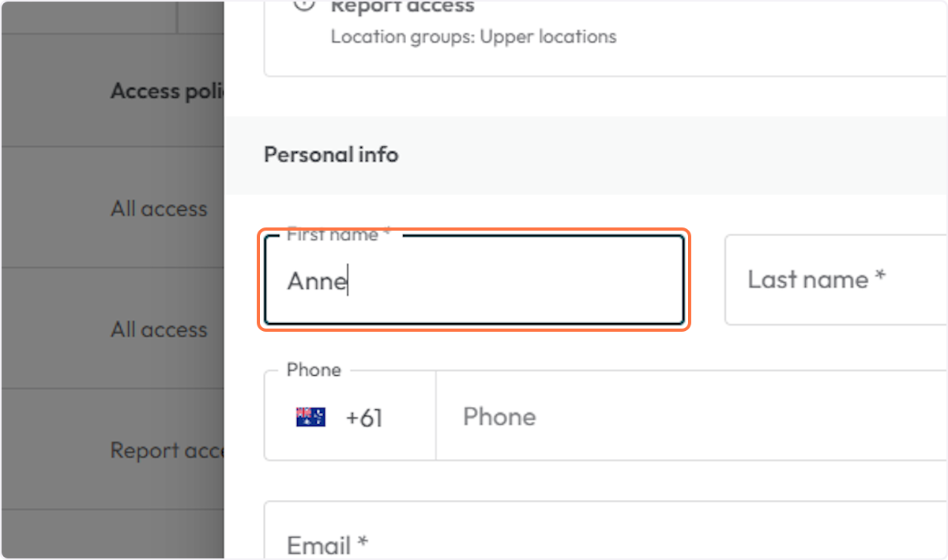The height and width of the screenshot is (560, 948).
Task: Click the First name input containing Anne
Action: (x=473, y=281)
